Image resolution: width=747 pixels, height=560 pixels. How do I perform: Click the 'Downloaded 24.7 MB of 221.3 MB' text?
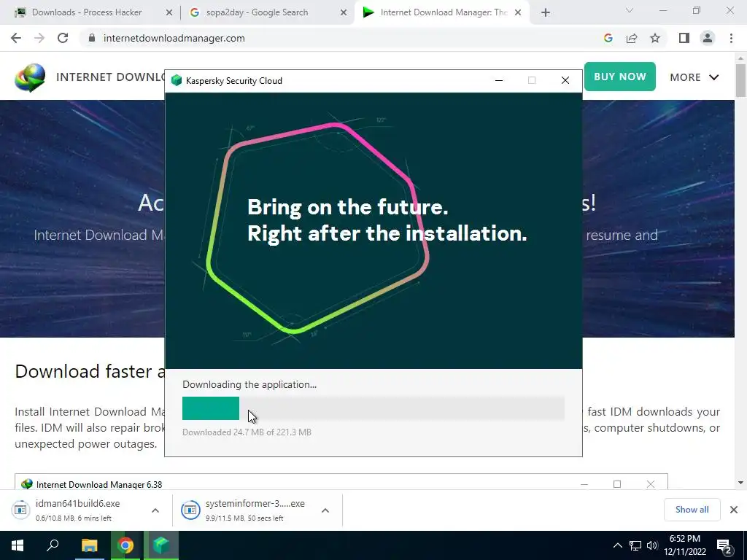[x=247, y=432]
